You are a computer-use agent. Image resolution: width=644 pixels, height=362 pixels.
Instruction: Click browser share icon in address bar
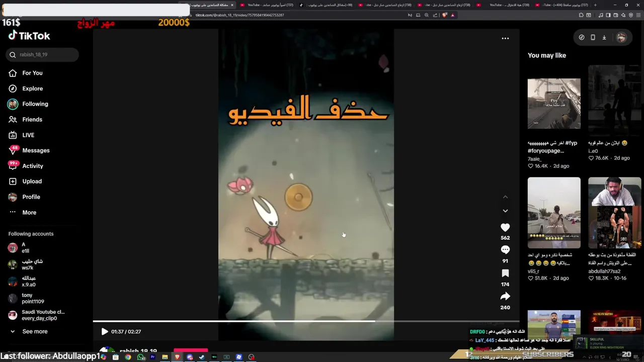click(435, 15)
